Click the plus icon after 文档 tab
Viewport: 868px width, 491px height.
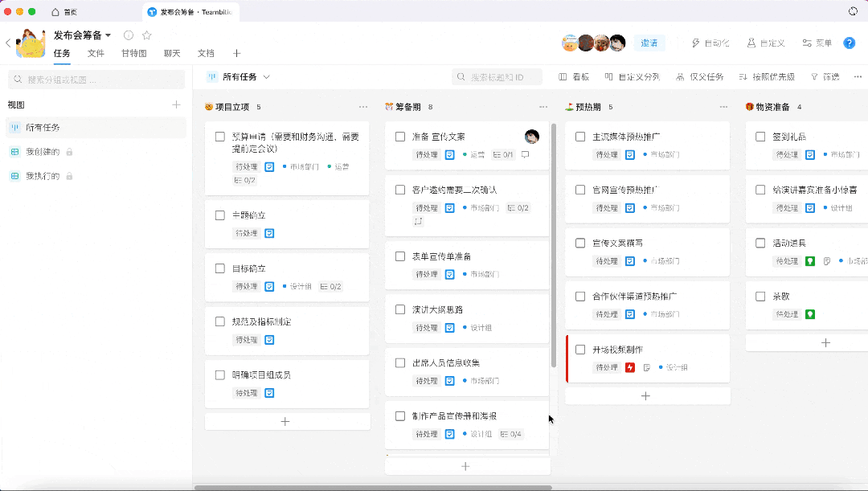pyautogui.click(x=237, y=53)
